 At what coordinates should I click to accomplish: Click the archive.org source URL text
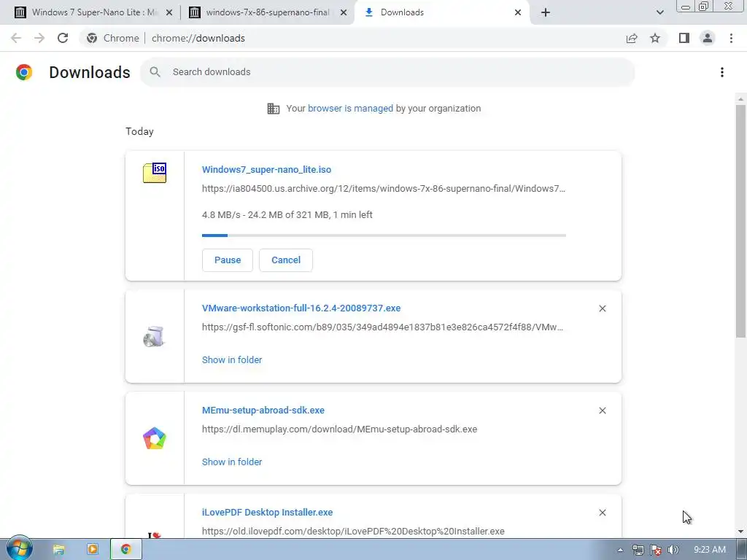[384, 189]
